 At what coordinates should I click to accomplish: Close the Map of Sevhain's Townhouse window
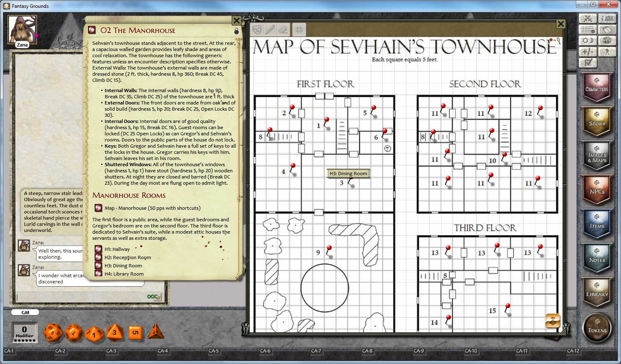(x=561, y=24)
